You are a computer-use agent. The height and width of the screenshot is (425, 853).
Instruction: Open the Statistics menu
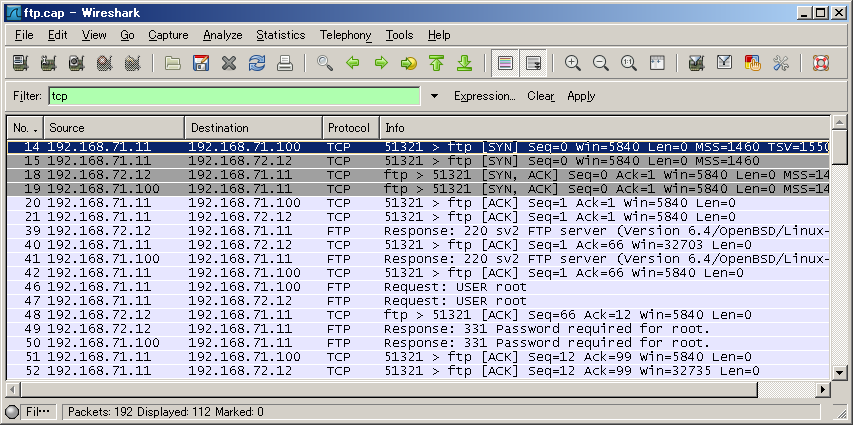click(x=281, y=35)
